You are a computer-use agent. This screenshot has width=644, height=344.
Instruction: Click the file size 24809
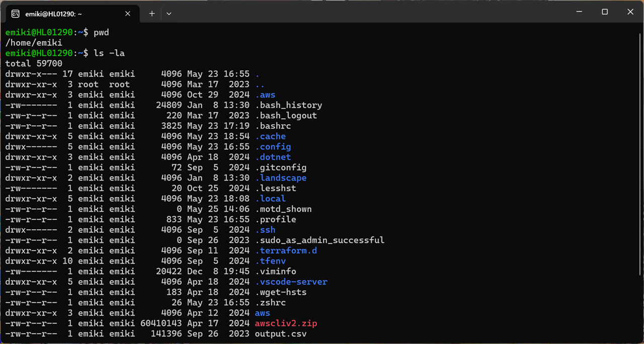(x=169, y=106)
